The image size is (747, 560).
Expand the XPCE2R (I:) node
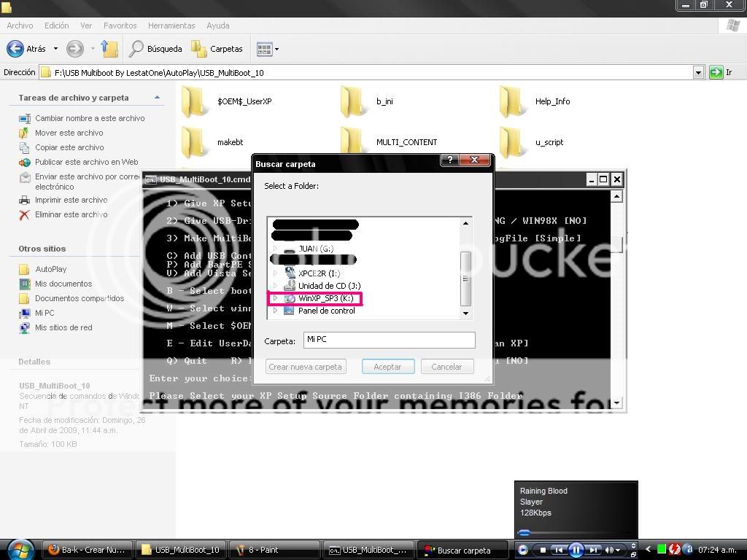275,273
